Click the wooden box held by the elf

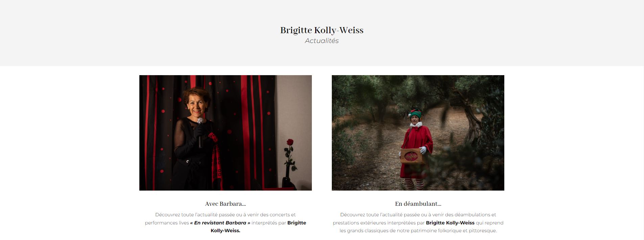tap(412, 156)
